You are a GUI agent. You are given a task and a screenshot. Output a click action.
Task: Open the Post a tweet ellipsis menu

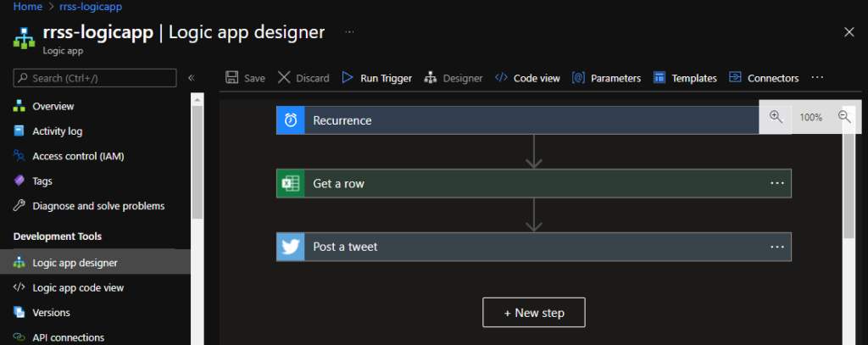(777, 247)
